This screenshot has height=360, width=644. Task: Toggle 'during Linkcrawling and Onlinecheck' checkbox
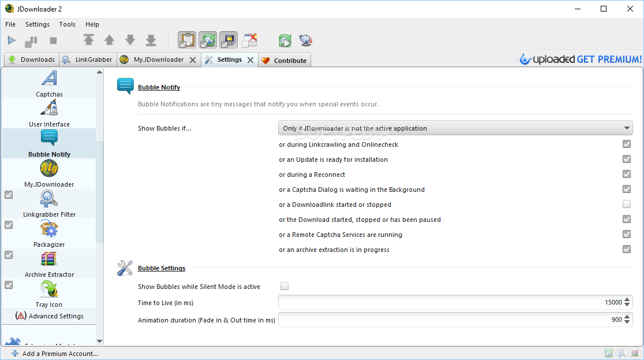coord(626,144)
